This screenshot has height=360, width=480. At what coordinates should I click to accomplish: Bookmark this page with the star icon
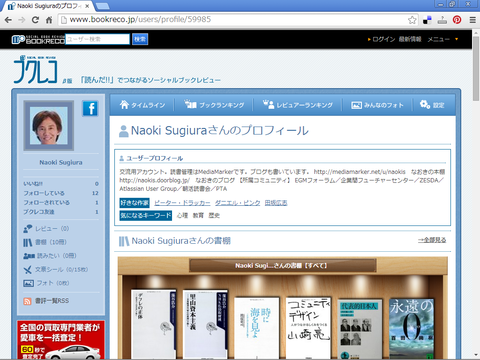(412, 20)
